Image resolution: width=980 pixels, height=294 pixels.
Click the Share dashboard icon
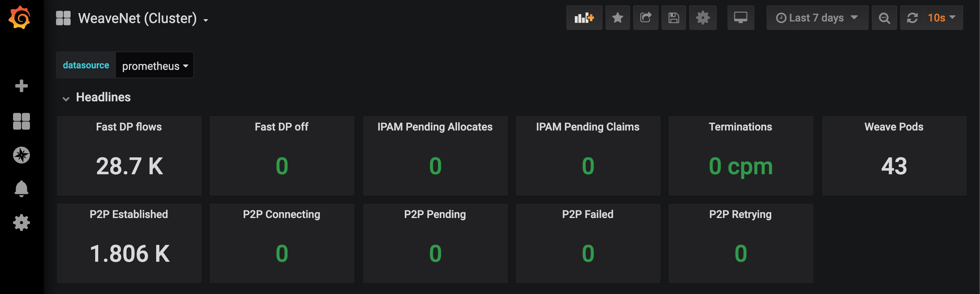[x=646, y=18]
